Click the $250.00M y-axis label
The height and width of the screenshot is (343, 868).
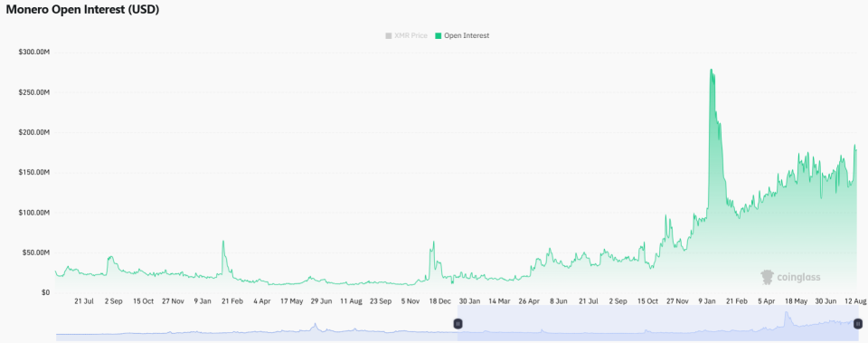34,92
